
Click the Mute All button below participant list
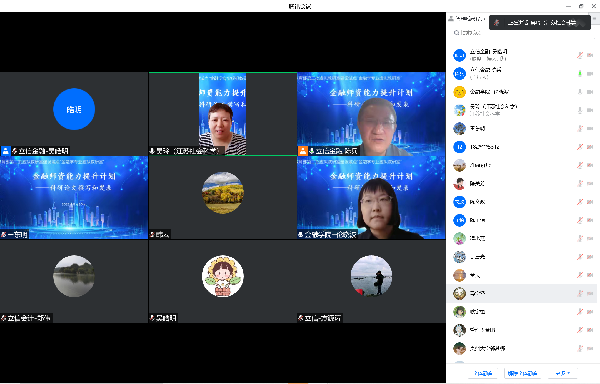(483, 373)
